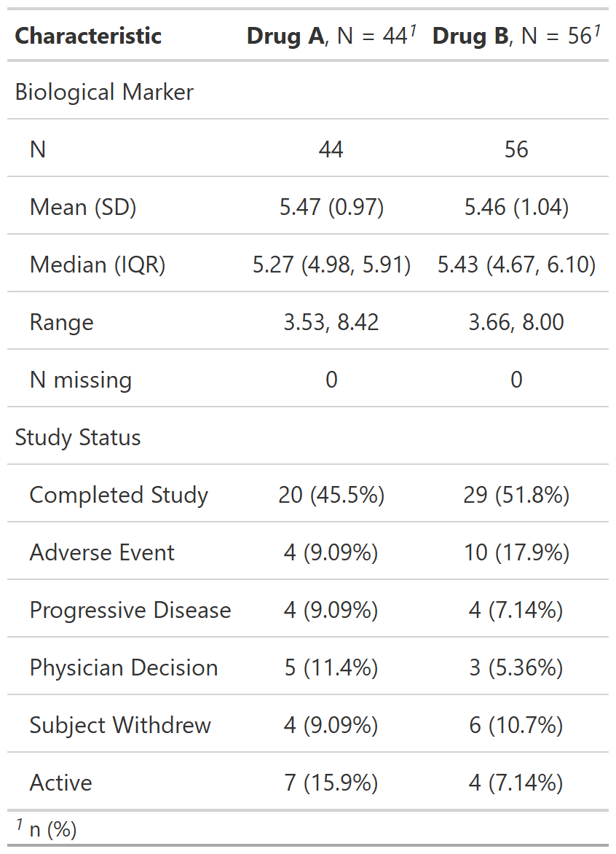This screenshot has height=854, width=616.
Task: Click the Range row label
Action: pyautogui.click(x=62, y=323)
